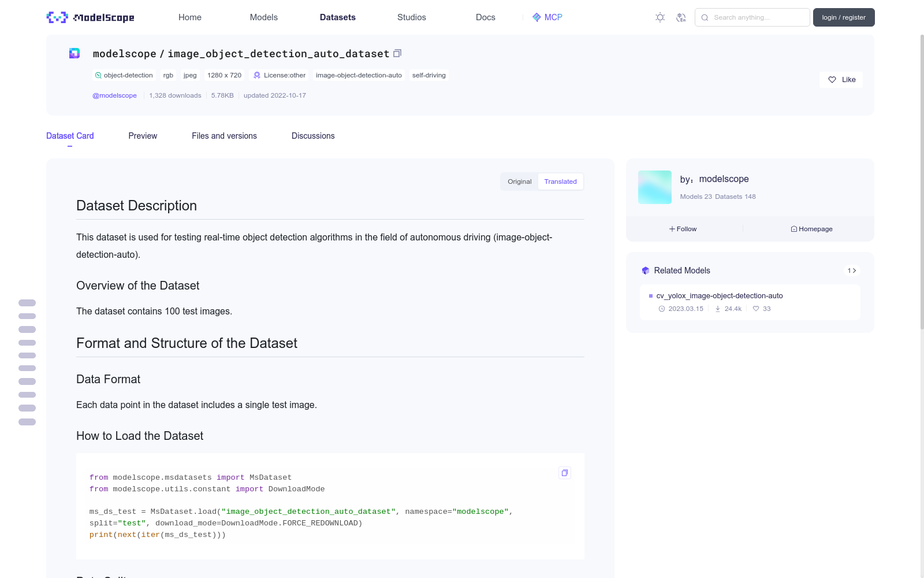Switch to the Files and versions tab
This screenshot has width=924, height=578.
[x=224, y=136]
